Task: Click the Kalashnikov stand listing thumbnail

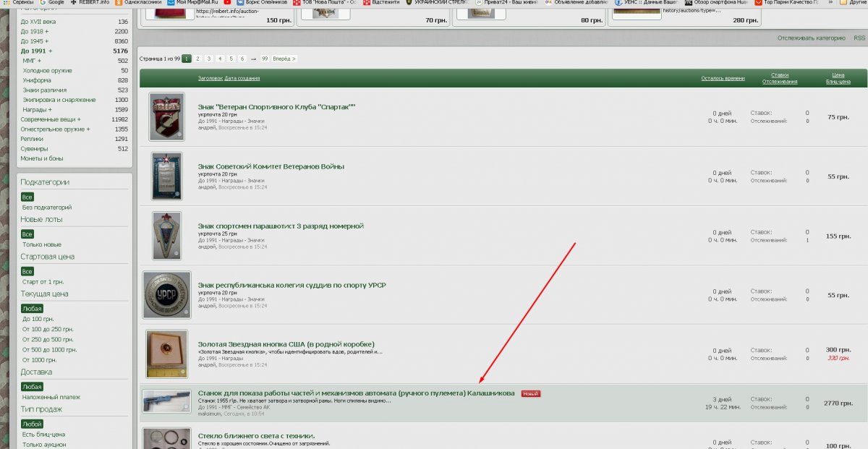Action: pyautogui.click(x=166, y=403)
